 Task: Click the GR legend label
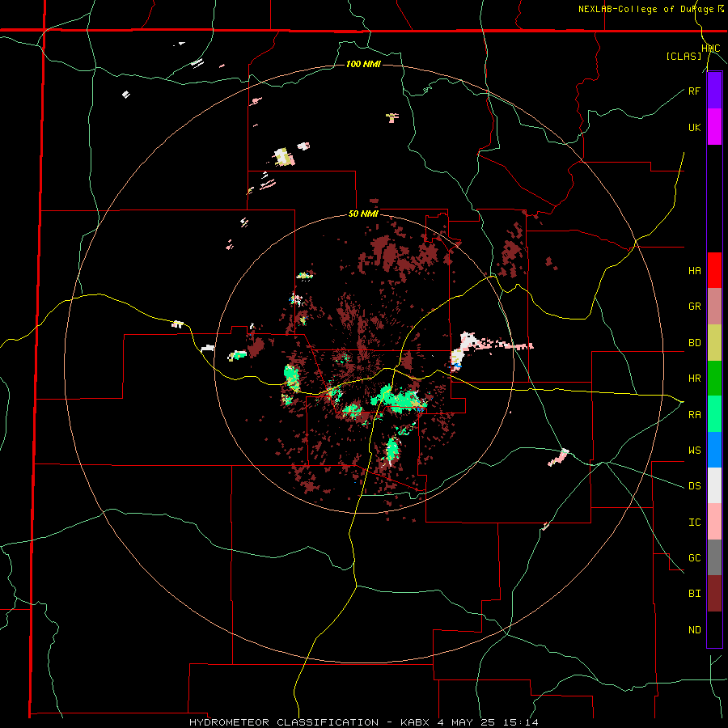tap(695, 307)
